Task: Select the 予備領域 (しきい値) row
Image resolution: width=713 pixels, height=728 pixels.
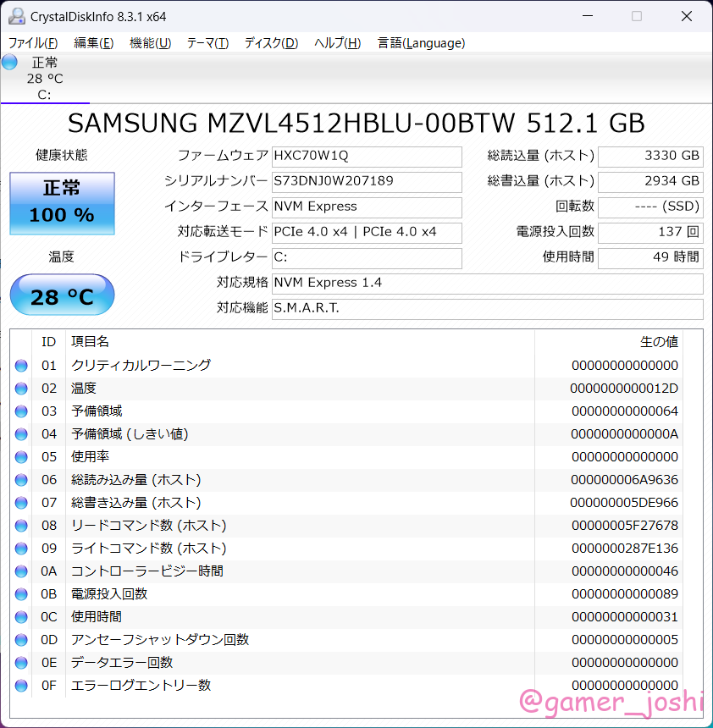Action: click(346, 434)
